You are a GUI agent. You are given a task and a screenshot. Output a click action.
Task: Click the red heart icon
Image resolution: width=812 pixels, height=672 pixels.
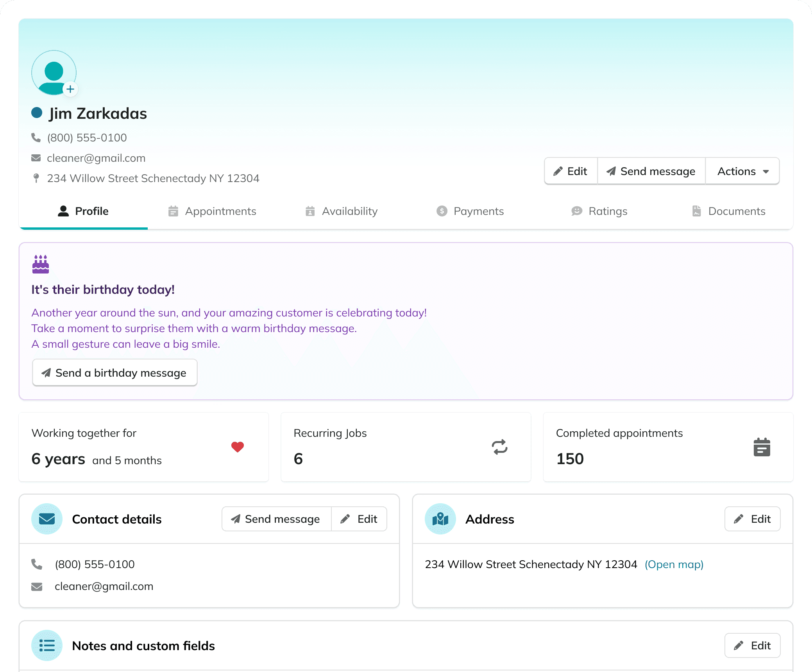238,447
